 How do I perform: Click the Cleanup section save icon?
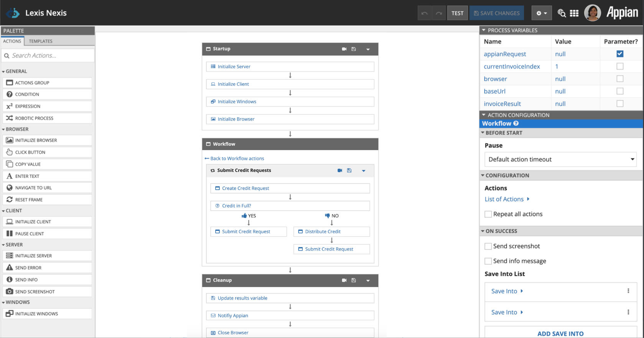click(354, 280)
